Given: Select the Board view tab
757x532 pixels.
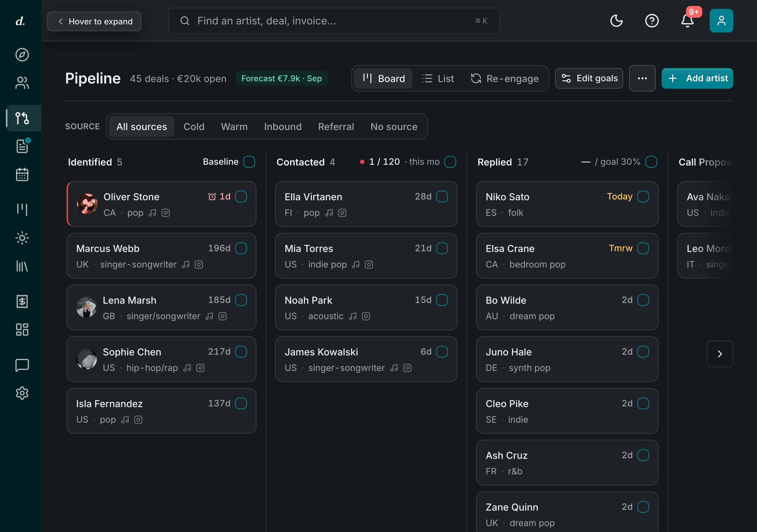Looking at the screenshot, I should pos(383,79).
